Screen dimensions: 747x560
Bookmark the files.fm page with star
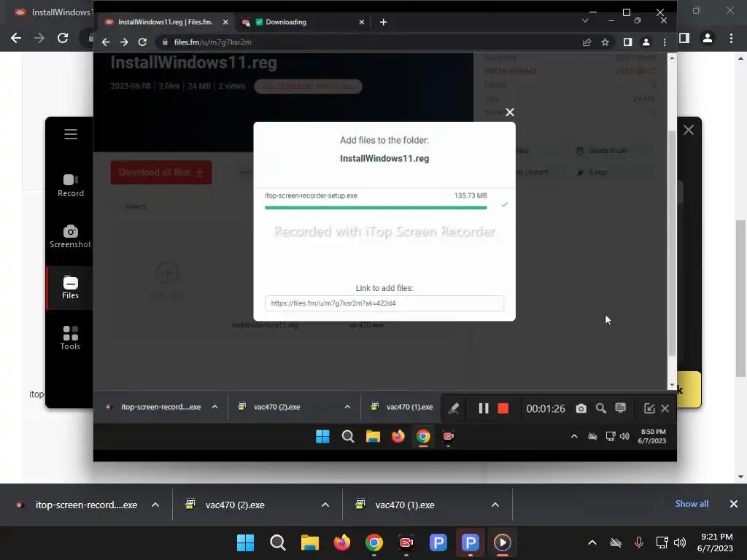pyautogui.click(x=605, y=42)
